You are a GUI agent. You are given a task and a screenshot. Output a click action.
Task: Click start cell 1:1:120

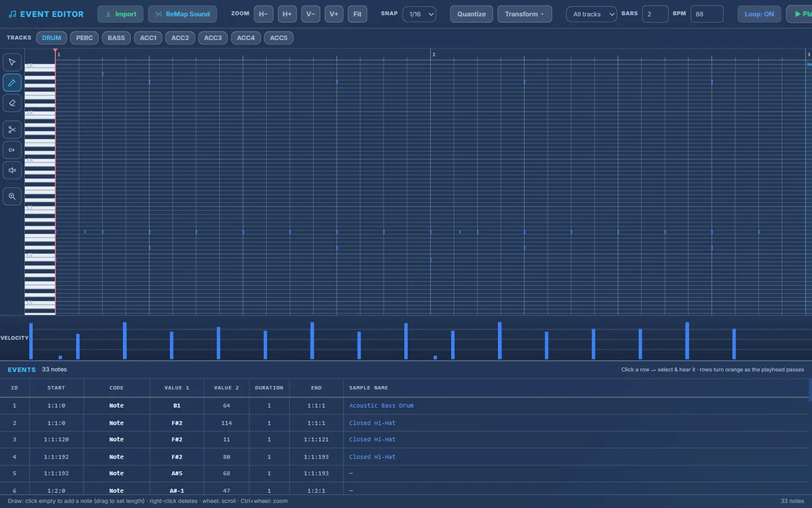click(56, 440)
